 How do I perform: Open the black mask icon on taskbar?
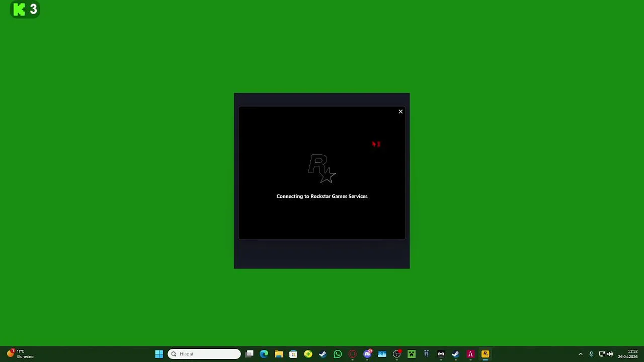click(x=441, y=354)
